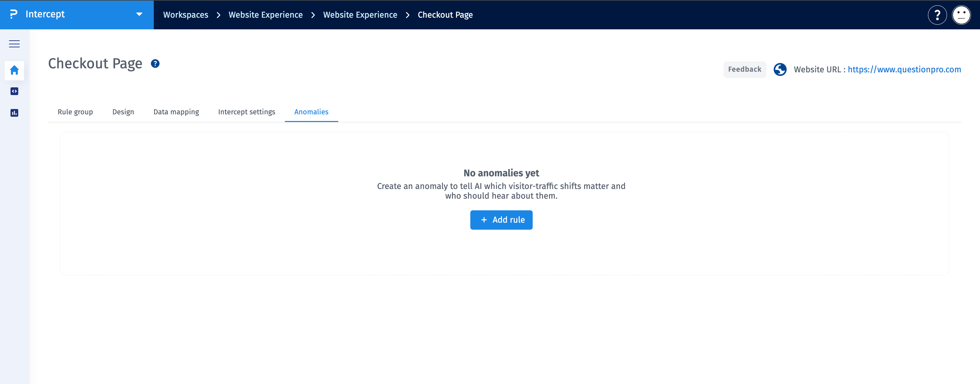Click the Intercept product name

45,14
